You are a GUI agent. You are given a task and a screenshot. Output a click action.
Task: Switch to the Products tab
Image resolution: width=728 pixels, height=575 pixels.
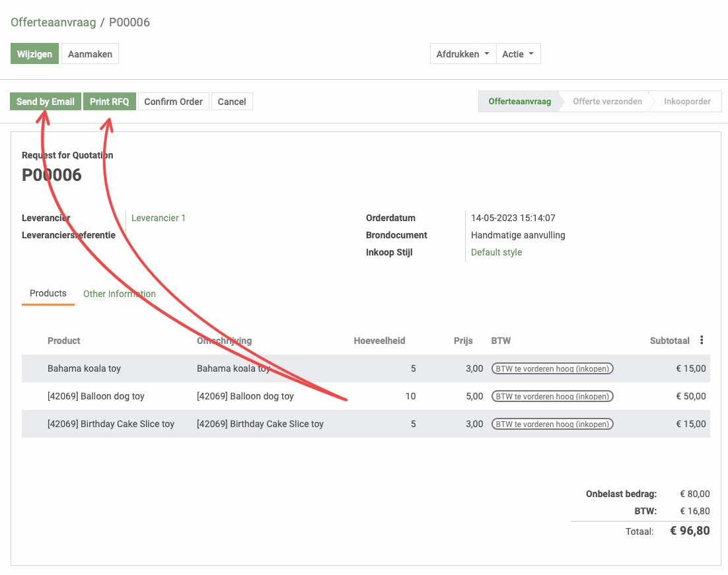pos(48,293)
